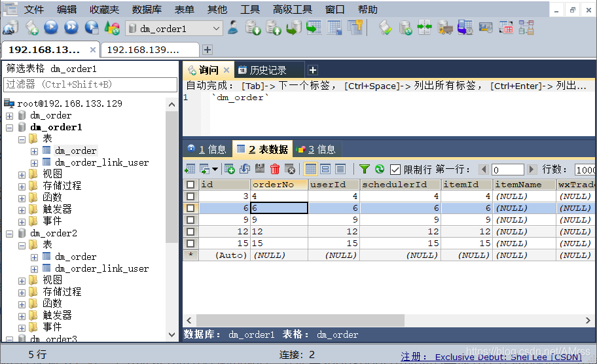
Task: Click the database import icon with down arrow
Action: [x=253, y=27]
